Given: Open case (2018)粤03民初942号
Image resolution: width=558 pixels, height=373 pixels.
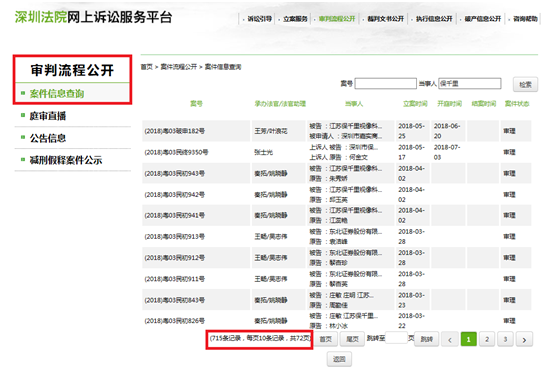Looking at the screenshot, I should (x=174, y=194).
